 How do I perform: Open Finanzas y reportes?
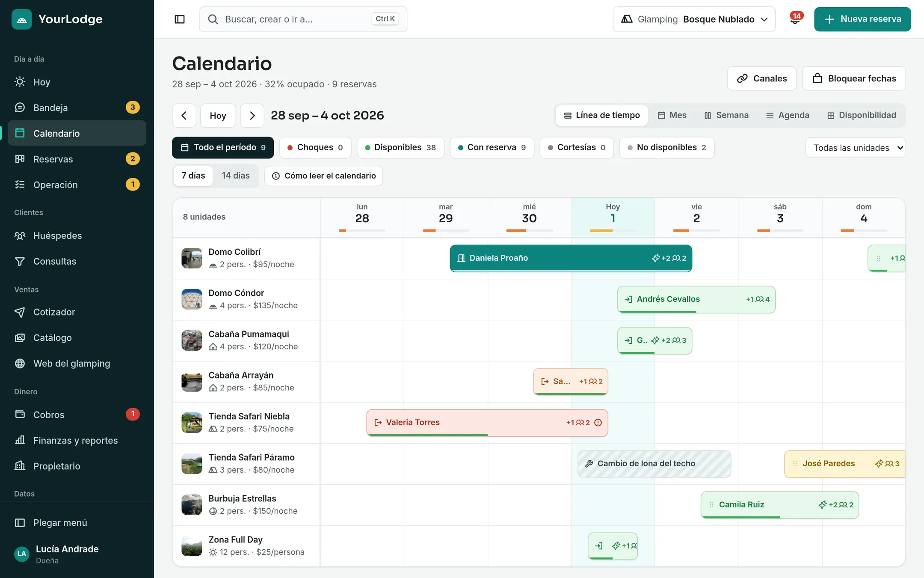click(x=77, y=440)
